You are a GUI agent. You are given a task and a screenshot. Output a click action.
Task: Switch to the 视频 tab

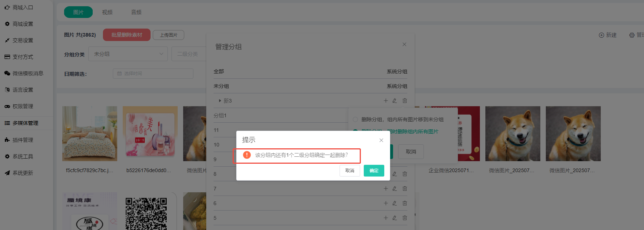[x=107, y=12]
